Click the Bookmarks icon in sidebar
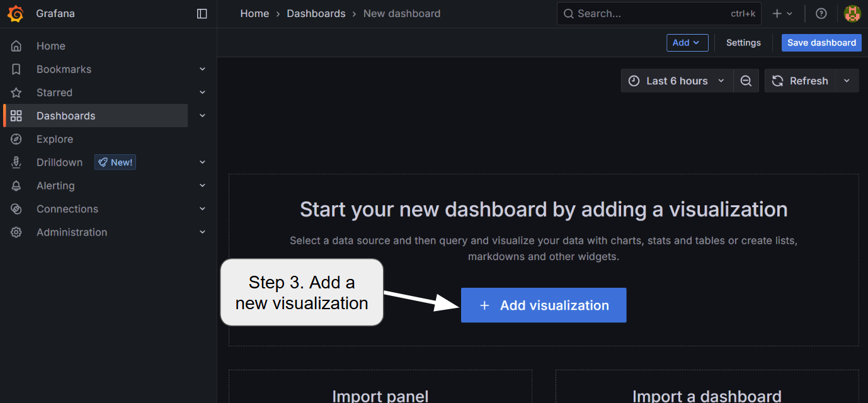Screen dimensions: 868x403 [16, 69]
